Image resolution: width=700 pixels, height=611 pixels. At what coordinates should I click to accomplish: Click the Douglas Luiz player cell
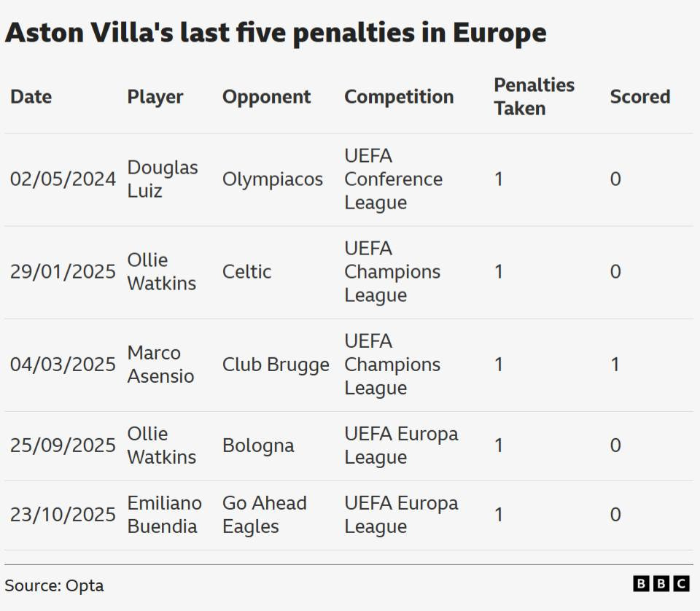point(163,179)
